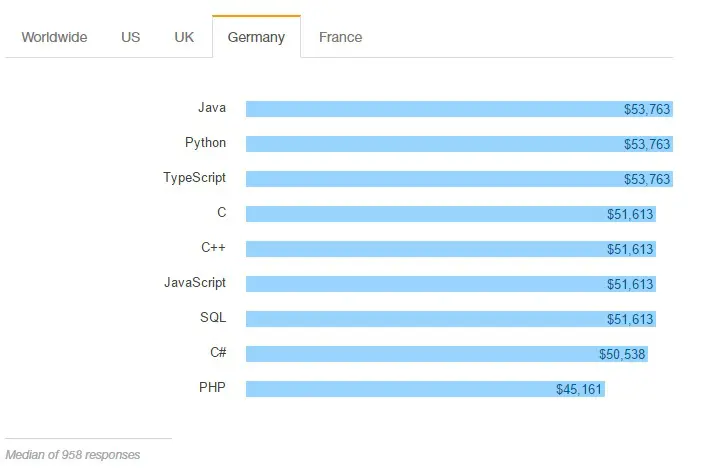Click the Median of 958 responses note

tap(73, 455)
